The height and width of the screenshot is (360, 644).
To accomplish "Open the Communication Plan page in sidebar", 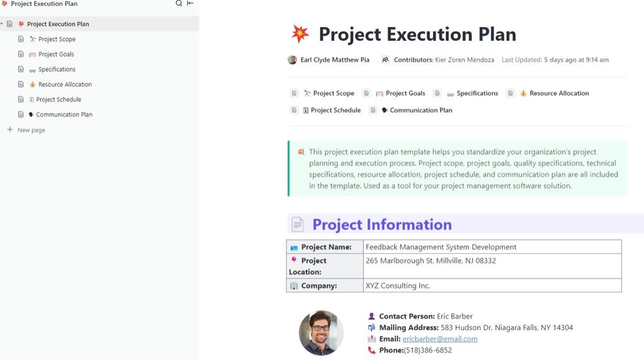I will coord(64,115).
